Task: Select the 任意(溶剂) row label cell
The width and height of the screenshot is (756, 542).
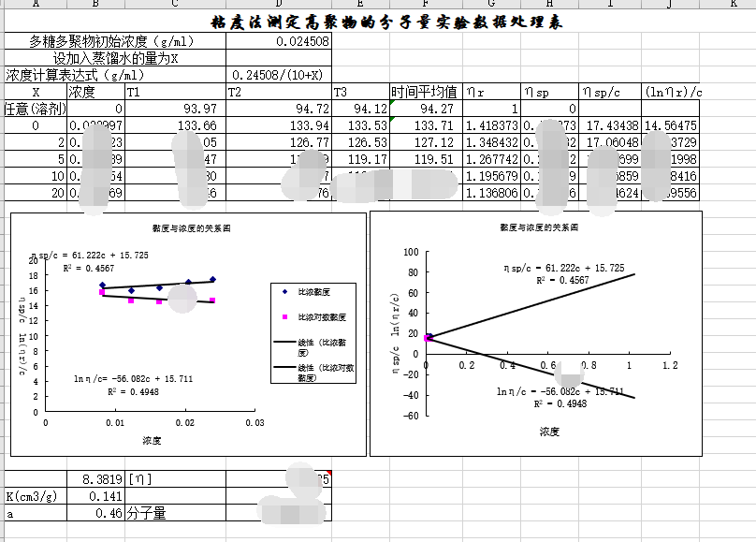Action: pyautogui.click(x=35, y=109)
